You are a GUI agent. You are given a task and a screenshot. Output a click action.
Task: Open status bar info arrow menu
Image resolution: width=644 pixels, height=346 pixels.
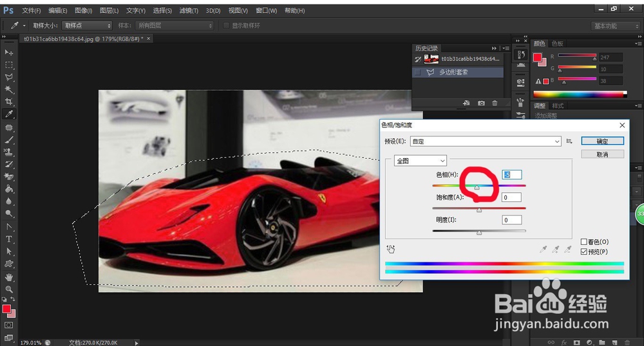coord(137,343)
